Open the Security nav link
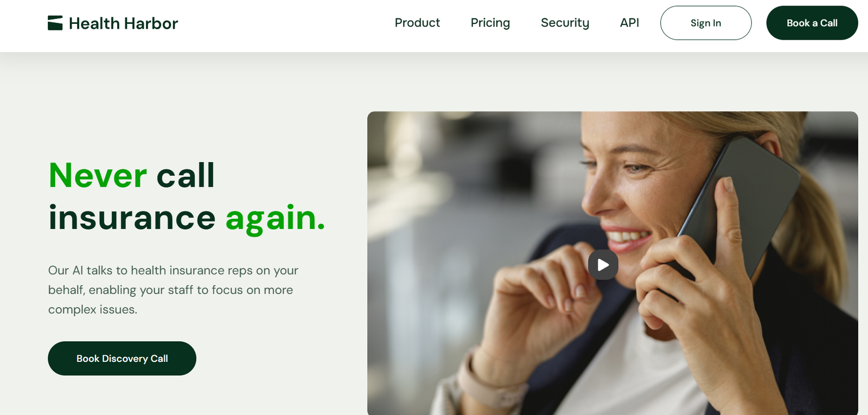 click(565, 23)
